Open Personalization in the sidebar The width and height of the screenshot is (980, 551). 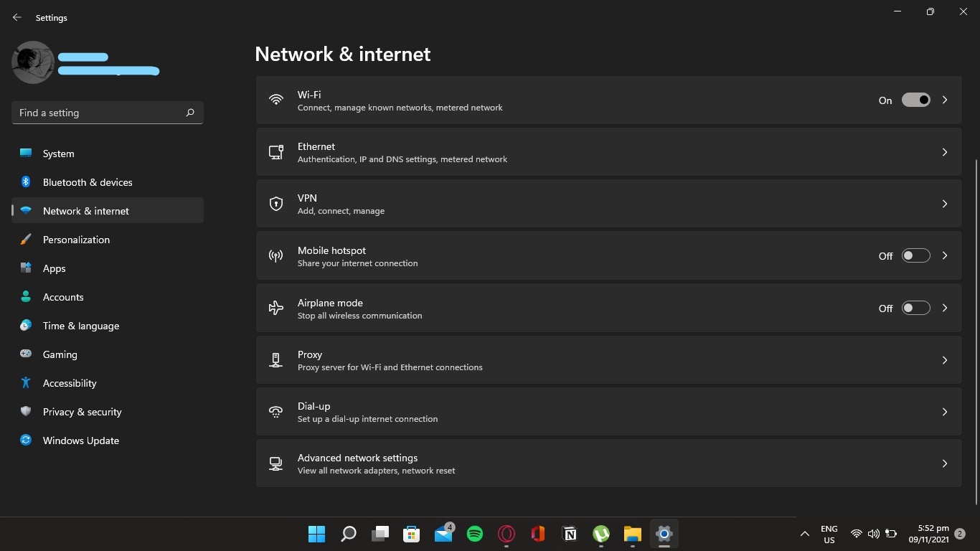point(108,240)
